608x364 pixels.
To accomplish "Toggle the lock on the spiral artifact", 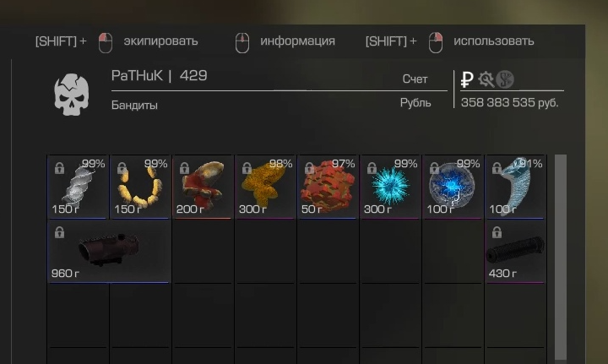I will [59, 168].
